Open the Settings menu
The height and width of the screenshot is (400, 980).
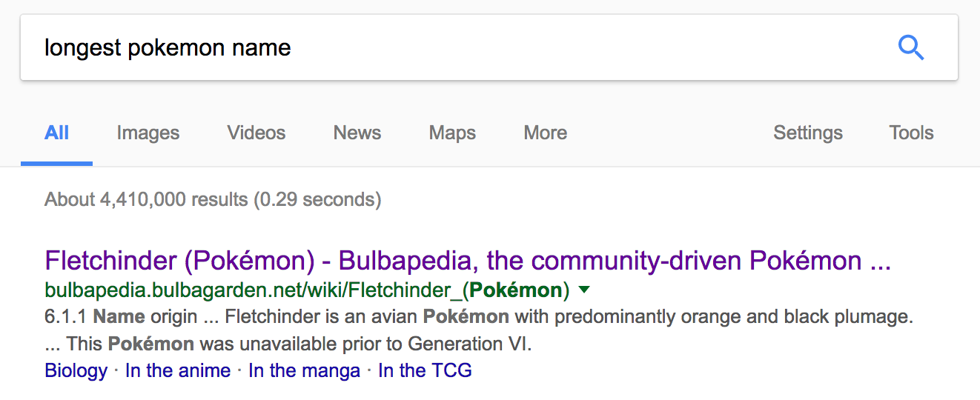[x=808, y=133]
